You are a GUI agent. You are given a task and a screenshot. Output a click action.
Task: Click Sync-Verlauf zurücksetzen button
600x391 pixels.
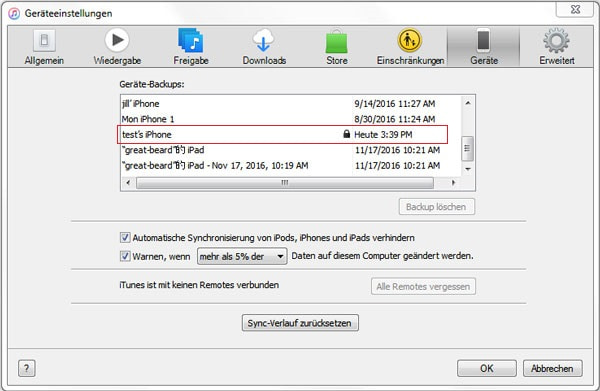pos(300,323)
